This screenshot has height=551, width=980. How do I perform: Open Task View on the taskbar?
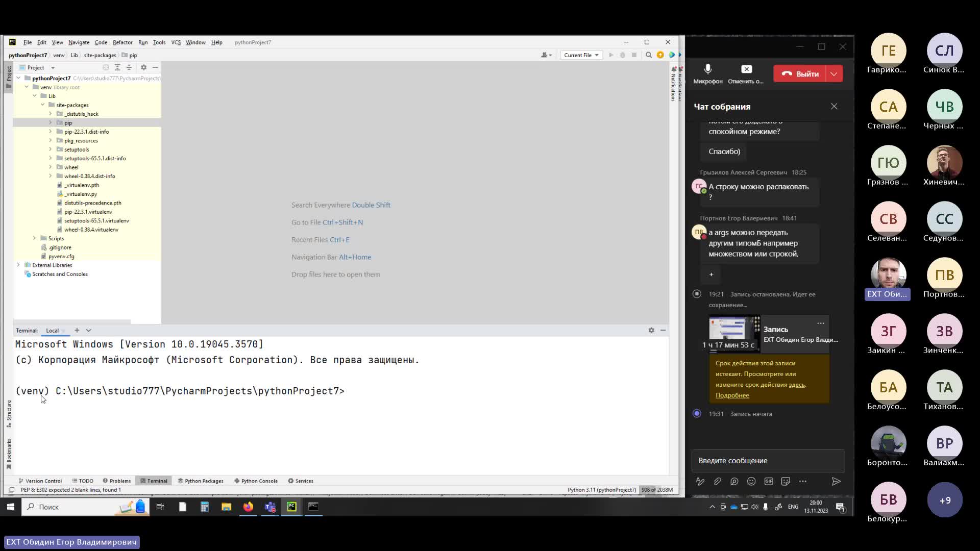160,507
